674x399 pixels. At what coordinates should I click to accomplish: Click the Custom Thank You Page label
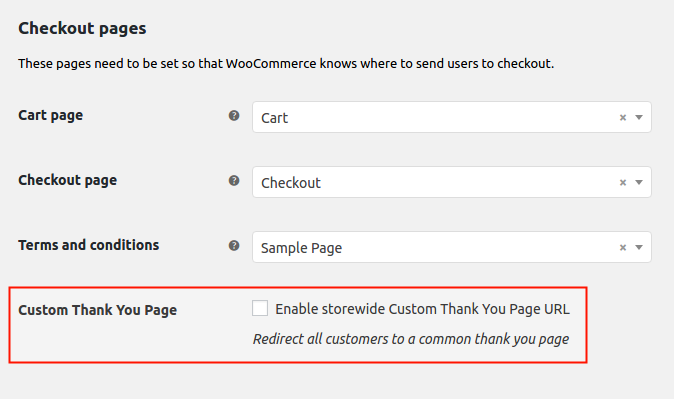point(98,310)
